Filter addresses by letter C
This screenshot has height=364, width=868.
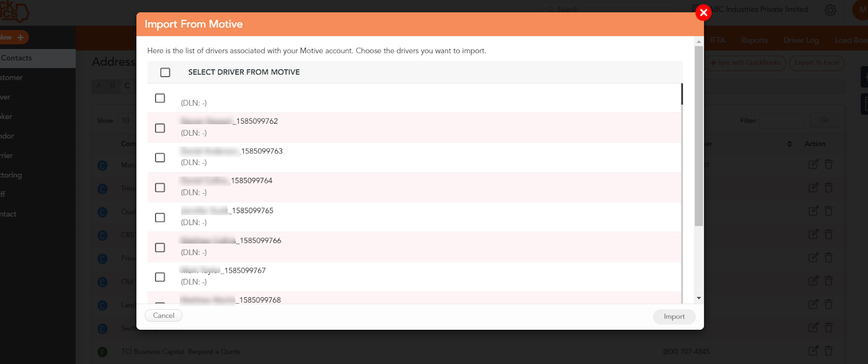[x=127, y=86]
